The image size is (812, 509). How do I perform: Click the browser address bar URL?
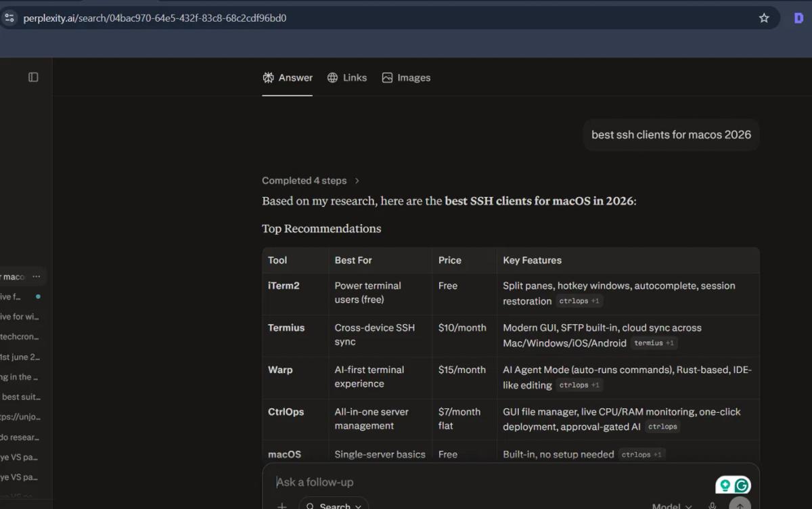155,18
